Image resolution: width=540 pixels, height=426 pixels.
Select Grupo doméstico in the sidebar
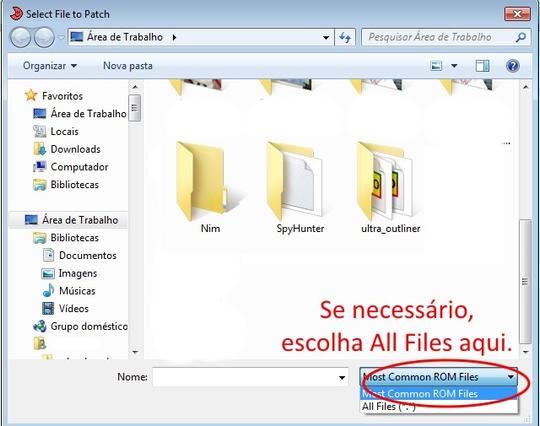pos(89,326)
